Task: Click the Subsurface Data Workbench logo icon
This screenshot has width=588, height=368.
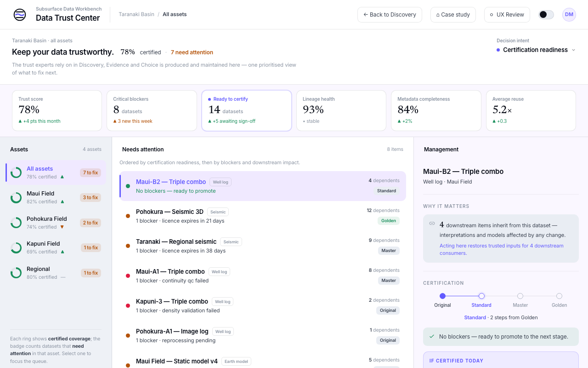Action: pyautogui.click(x=20, y=15)
